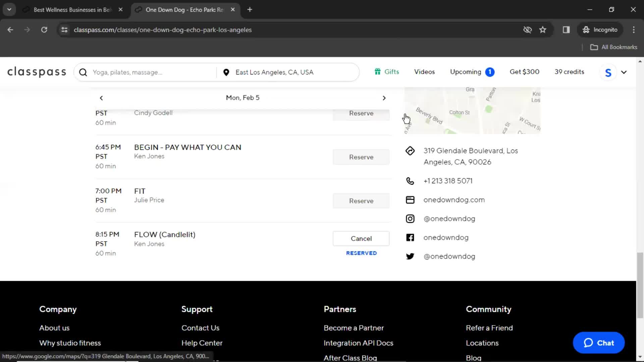The height and width of the screenshot is (362, 644).
Task: View 39 credits balance
Action: pyautogui.click(x=569, y=72)
